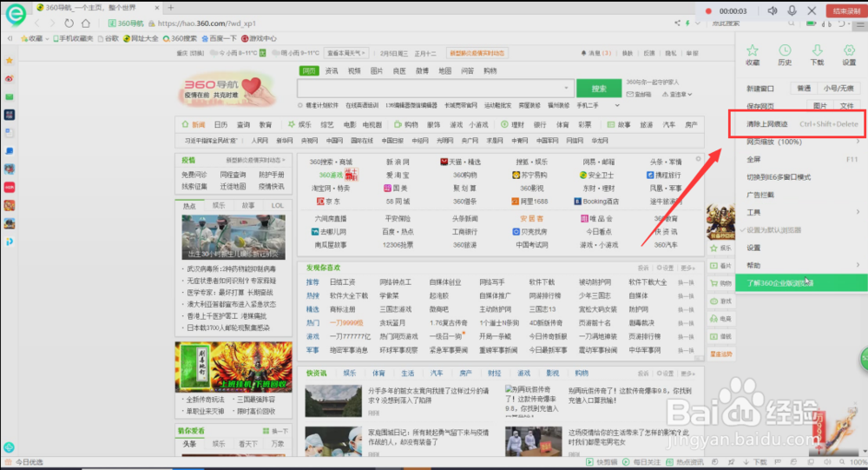
Task: Click the back navigation arrow
Action: tap(37, 23)
